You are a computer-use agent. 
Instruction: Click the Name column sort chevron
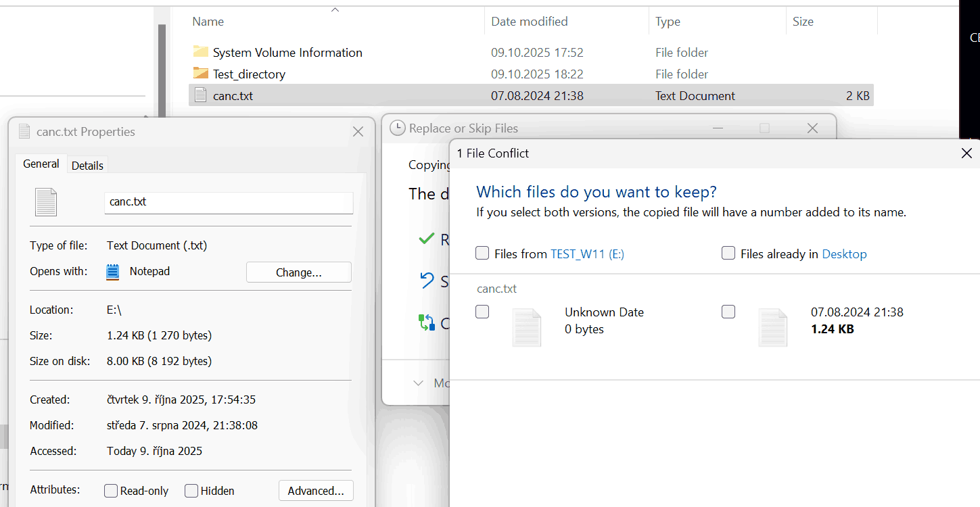pos(335,9)
